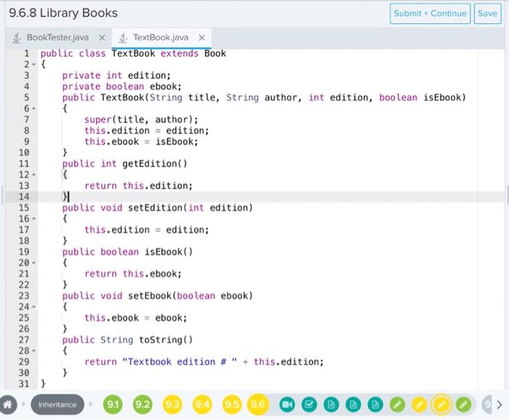Image resolution: width=509 pixels, height=420 pixels.
Task: Jump to lesson 9.2 circle
Action: 143,405
